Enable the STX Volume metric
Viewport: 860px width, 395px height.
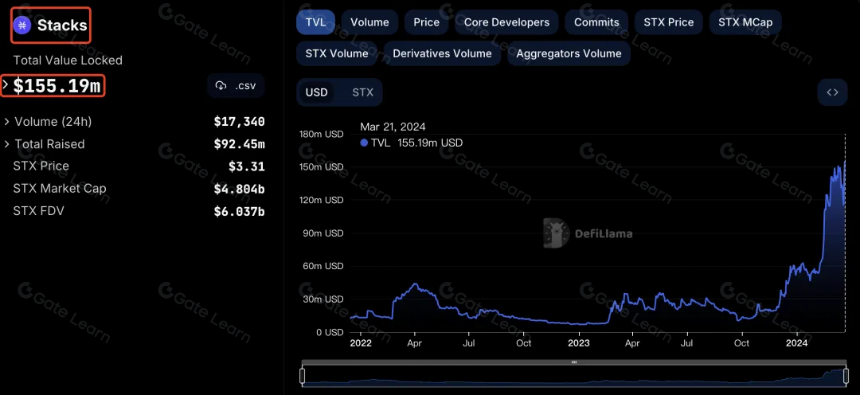coord(337,54)
